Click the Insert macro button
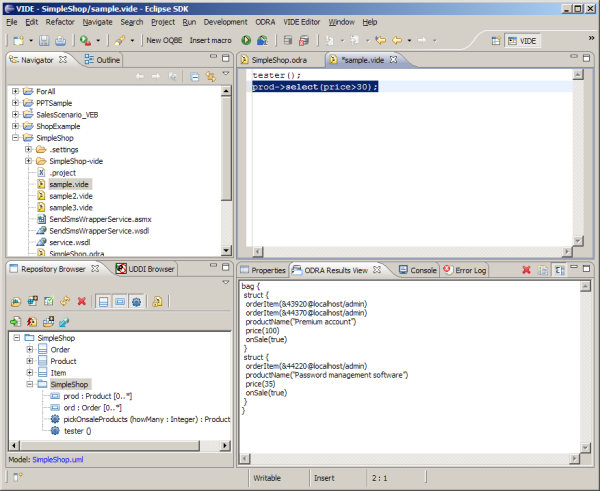This screenshot has height=491, width=600. coord(210,40)
